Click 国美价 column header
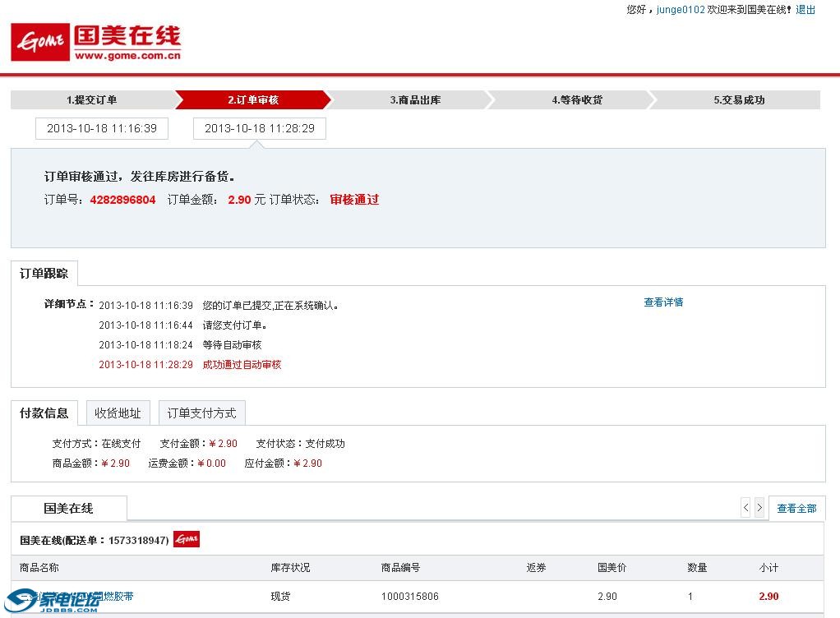 coord(612,568)
